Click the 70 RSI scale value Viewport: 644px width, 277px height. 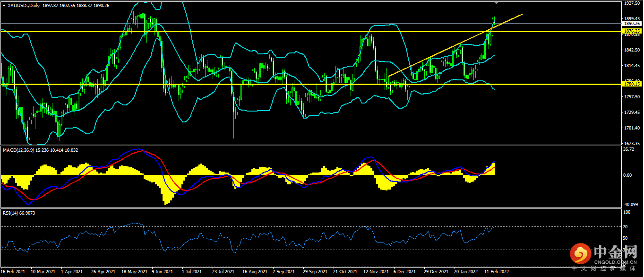coord(626,227)
